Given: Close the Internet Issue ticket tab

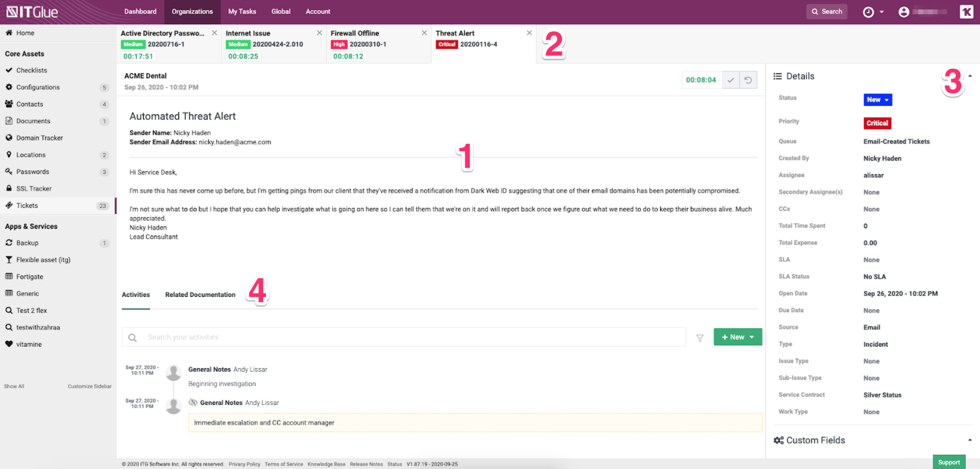Looking at the screenshot, I should tap(319, 33).
